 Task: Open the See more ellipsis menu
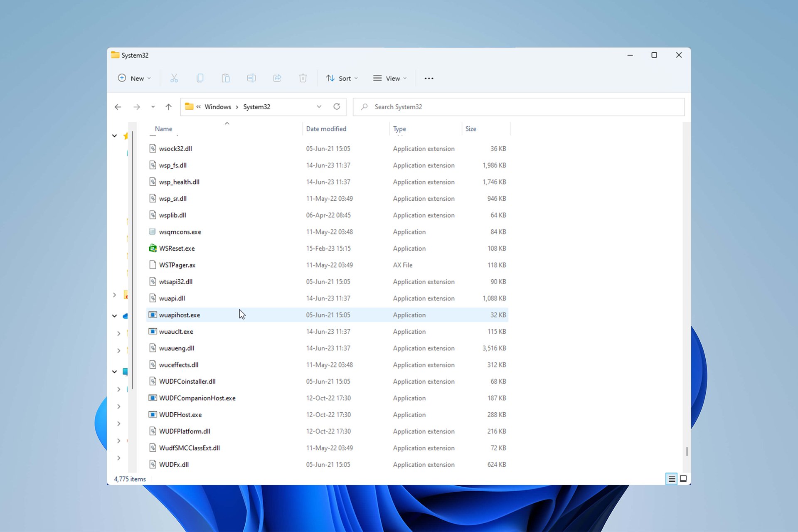click(x=429, y=78)
